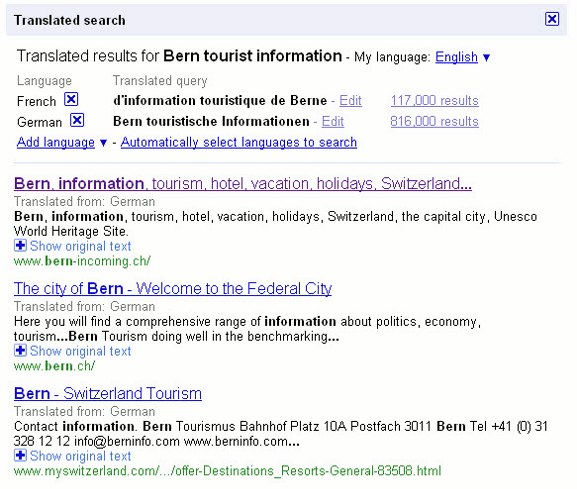Remove French language with its X icon
The height and width of the screenshot is (489, 577).
71,99
